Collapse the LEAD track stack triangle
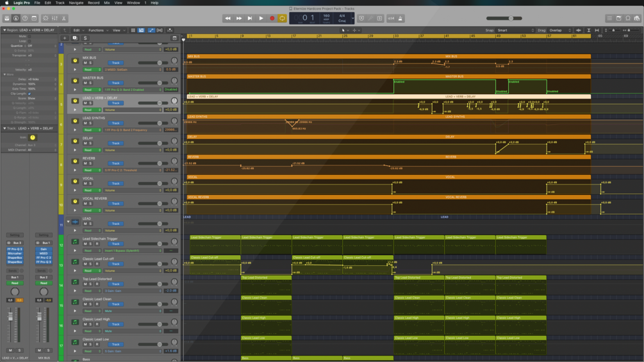644x362 pixels. [x=69, y=222]
